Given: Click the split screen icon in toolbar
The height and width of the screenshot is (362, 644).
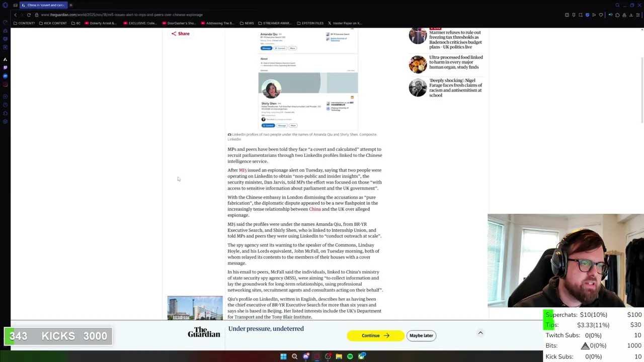Looking at the screenshot, I should (567, 15).
